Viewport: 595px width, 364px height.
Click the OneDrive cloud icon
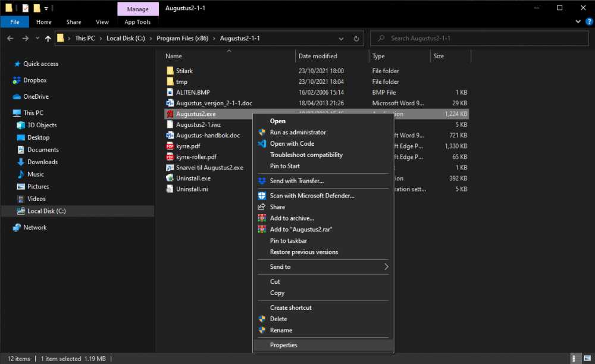[x=17, y=96]
